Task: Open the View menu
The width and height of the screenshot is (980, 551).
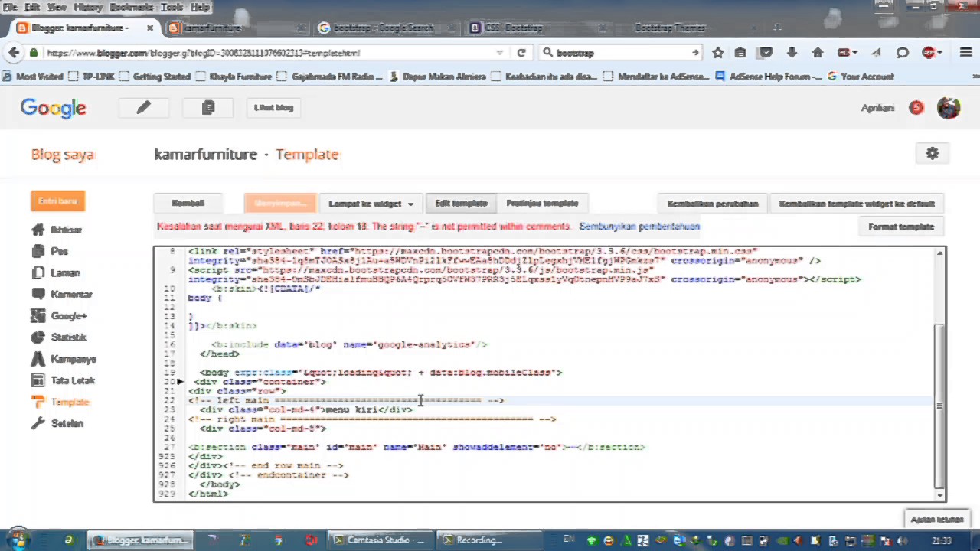Action: [x=57, y=7]
